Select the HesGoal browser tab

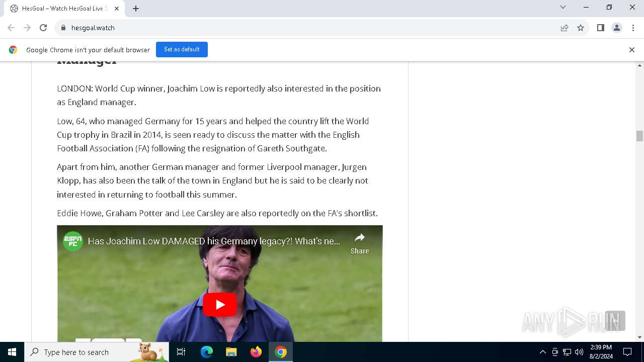click(x=64, y=9)
